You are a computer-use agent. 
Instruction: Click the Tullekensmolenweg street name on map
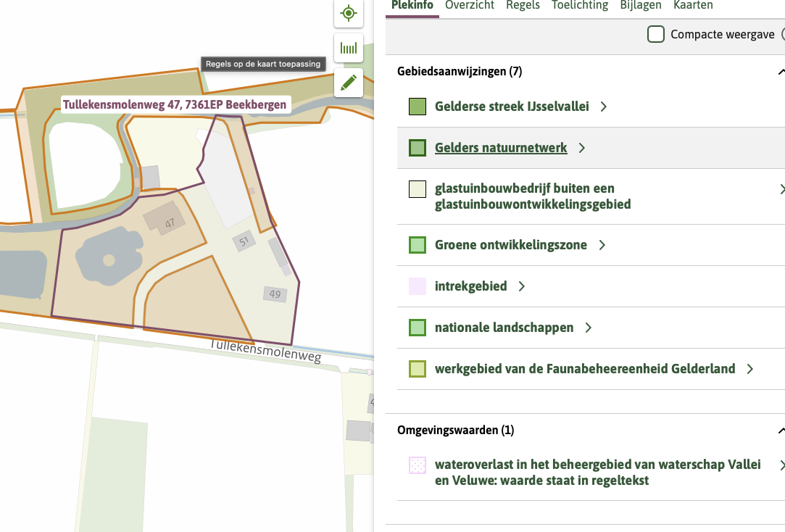265,351
